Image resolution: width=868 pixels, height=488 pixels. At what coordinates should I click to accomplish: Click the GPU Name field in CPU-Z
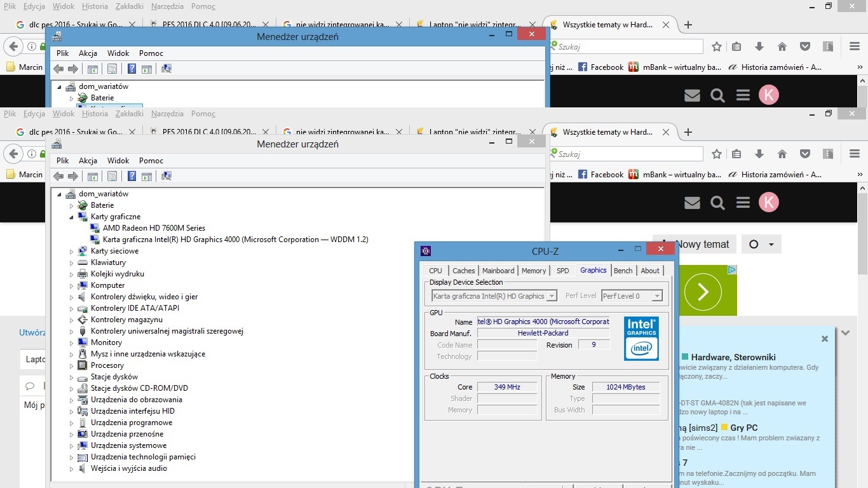(x=543, y=322)
